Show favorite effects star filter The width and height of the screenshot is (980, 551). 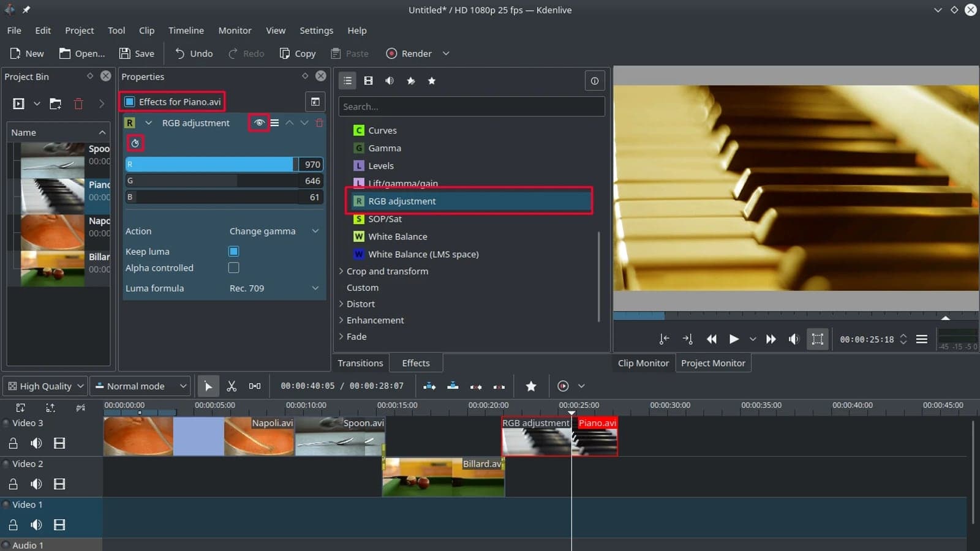[432, 81]
